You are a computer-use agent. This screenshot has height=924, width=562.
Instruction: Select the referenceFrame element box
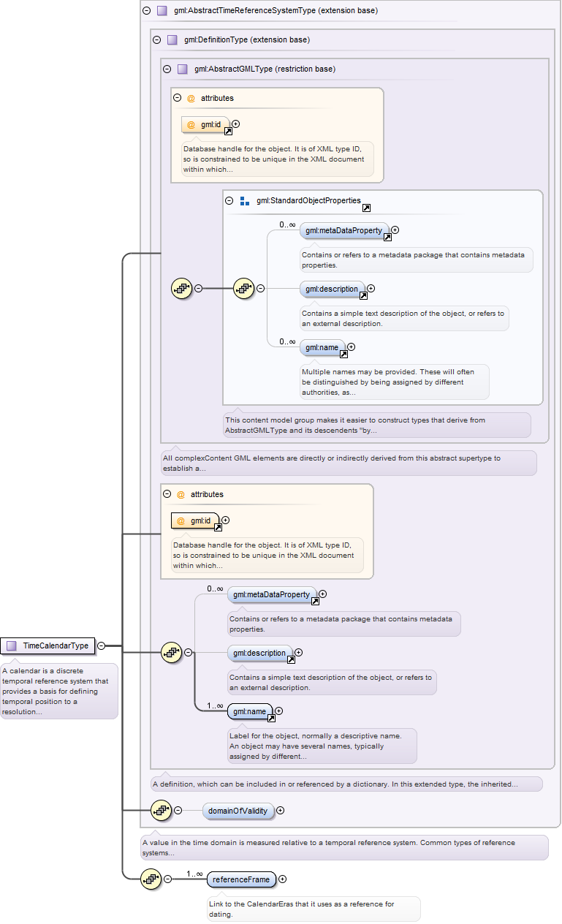pyautogui.click(x=241, y=879)
